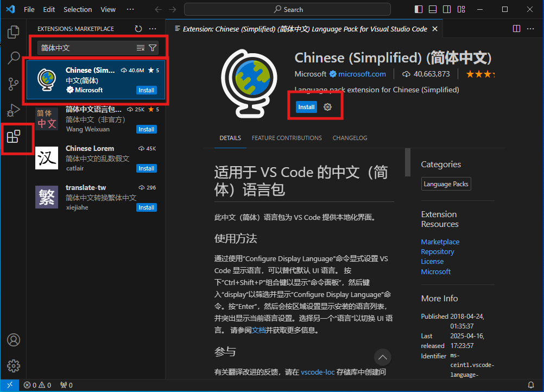Open errors and warnings in status bar

click(x=37, y=385)
